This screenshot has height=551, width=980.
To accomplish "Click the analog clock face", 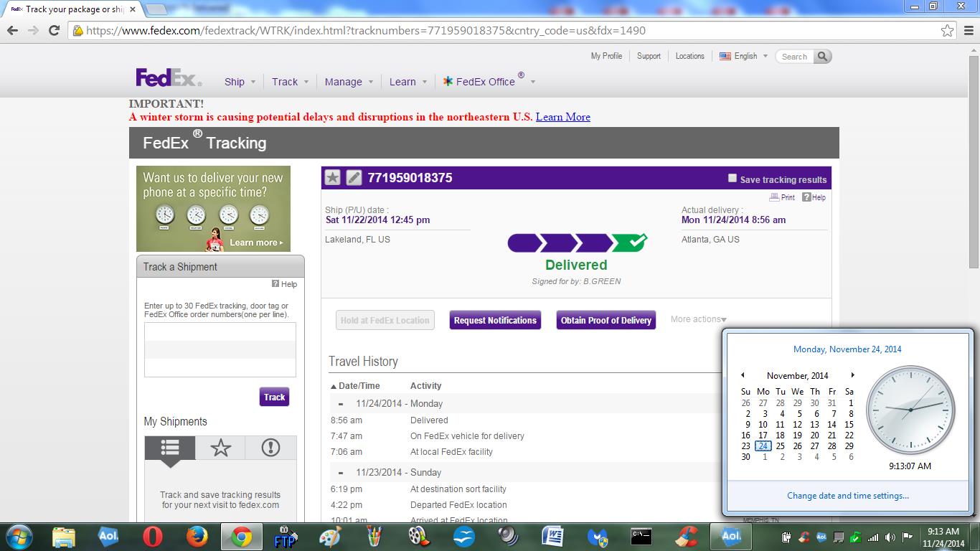I will 910,410.
